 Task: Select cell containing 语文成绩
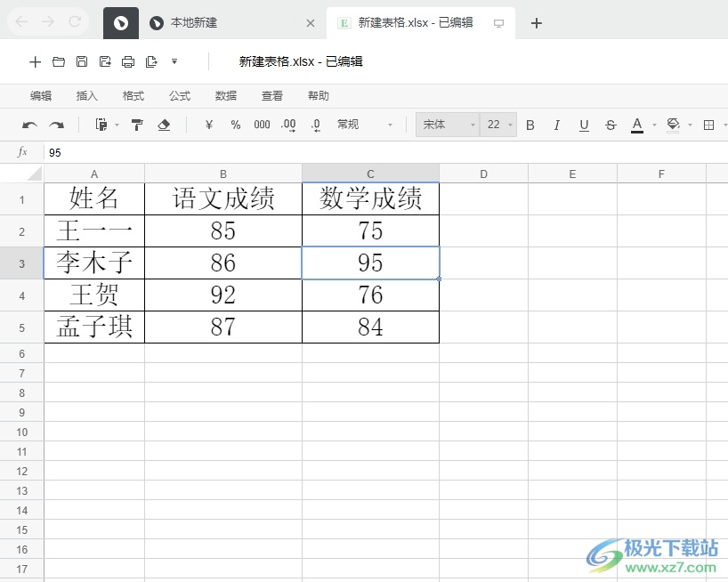tap(223, 198)
